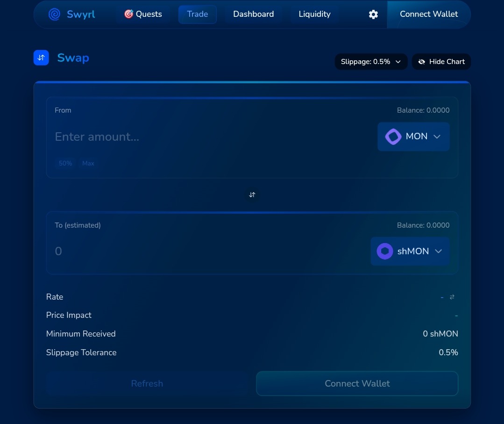Expand the shMON token selector
This screenshot has height=424, width=504.
[x=410, y=251]
